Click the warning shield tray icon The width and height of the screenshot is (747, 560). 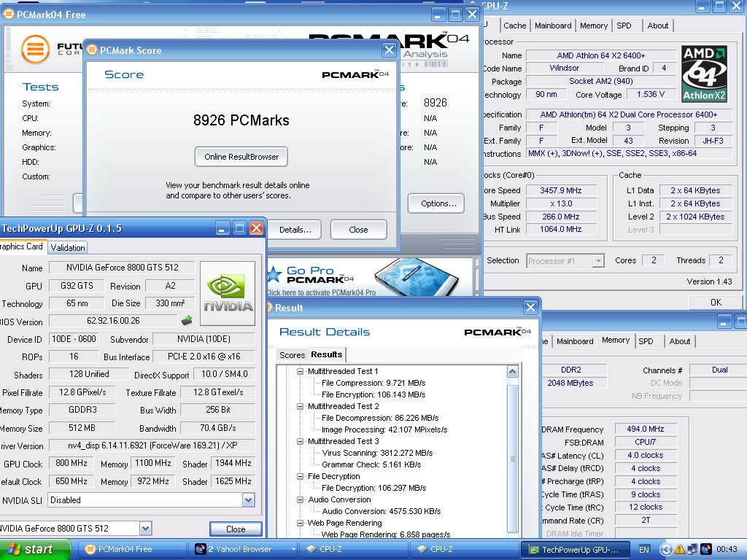click(x=679, y=550)
